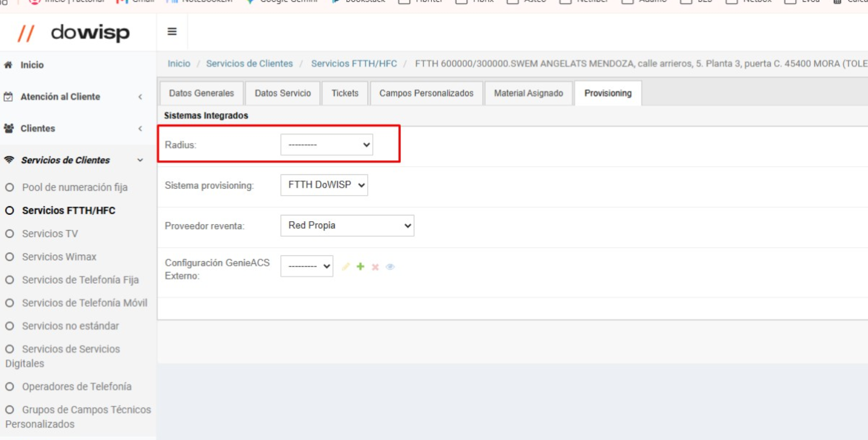Screen dimensions: 868x440
Task: Add a GenieACS configuration with the green plus
Action: 360,267
